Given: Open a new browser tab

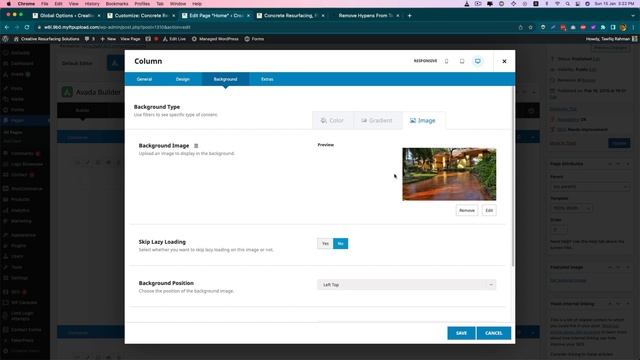Looking at the screenshot, I should click(409, 16).
